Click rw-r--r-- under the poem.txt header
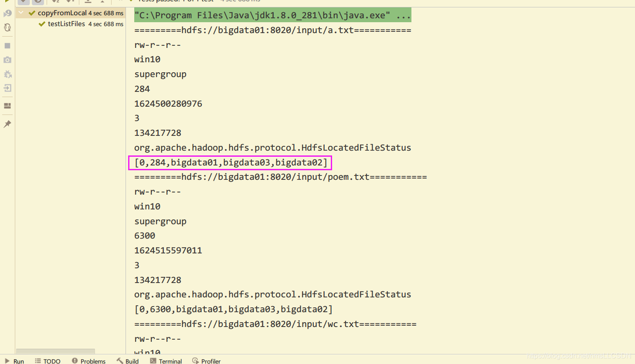The image size is (635, 364). click(x=157, y=192)
